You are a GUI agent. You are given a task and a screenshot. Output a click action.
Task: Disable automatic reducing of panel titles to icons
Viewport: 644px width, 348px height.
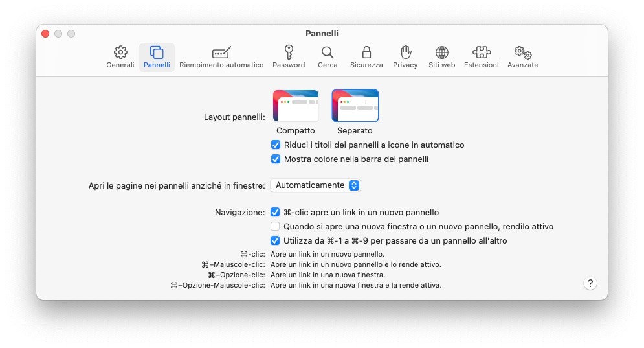(x=276, y=145)
